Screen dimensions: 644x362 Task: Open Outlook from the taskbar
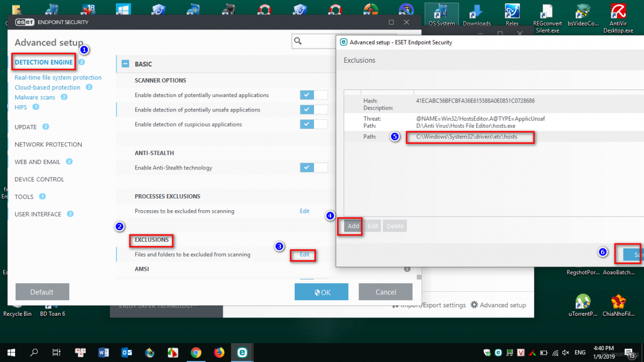click(x=127, y=352)
